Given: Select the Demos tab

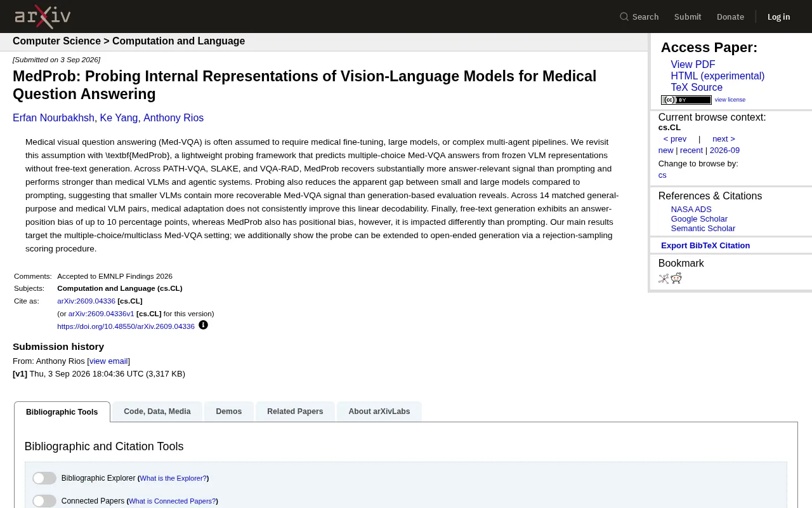Looking at the screenshot, I should pyautogui.click(x=229, y=411).
